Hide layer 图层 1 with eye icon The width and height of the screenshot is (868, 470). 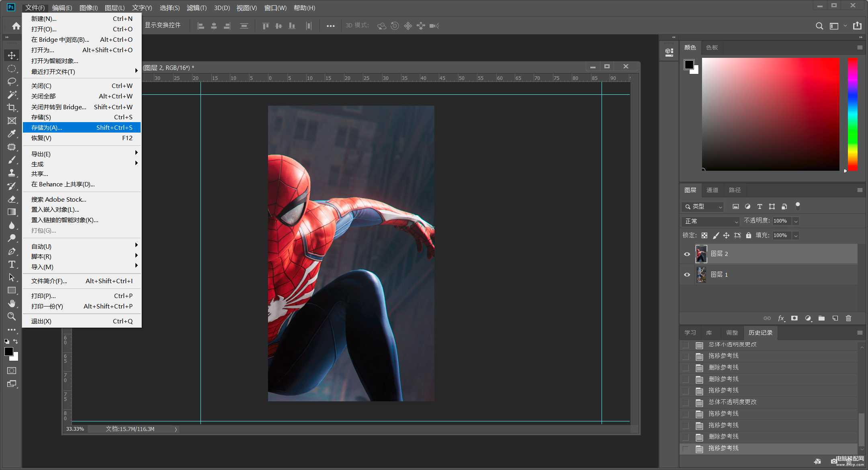(x=687, y=275)
